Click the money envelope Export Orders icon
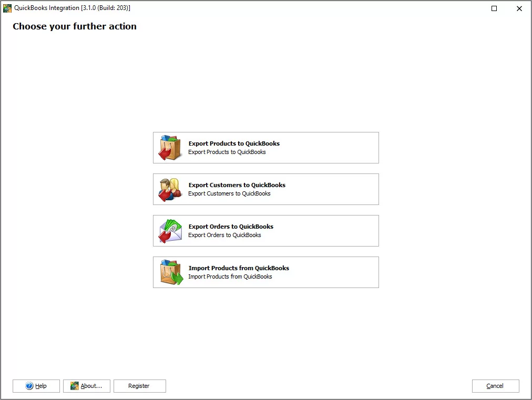This screenshot has height=400, width=532. 170,231
